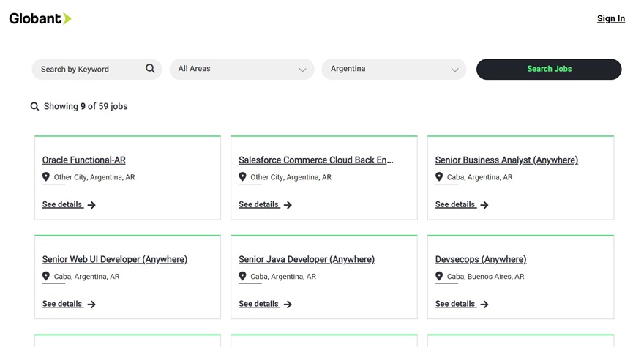Click 'Other City, Argentina, AR' under Salesforce job
Screen dimensions: 644x347
(291, 177)
